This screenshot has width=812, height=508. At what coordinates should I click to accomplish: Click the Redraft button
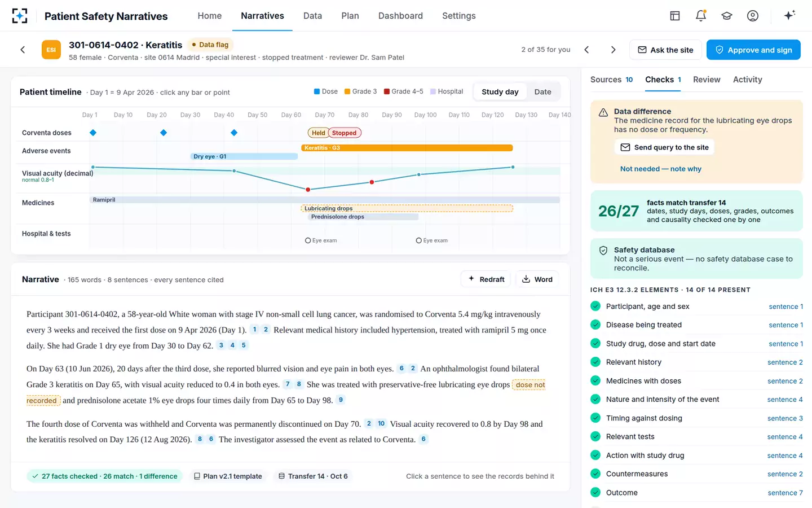486,279
